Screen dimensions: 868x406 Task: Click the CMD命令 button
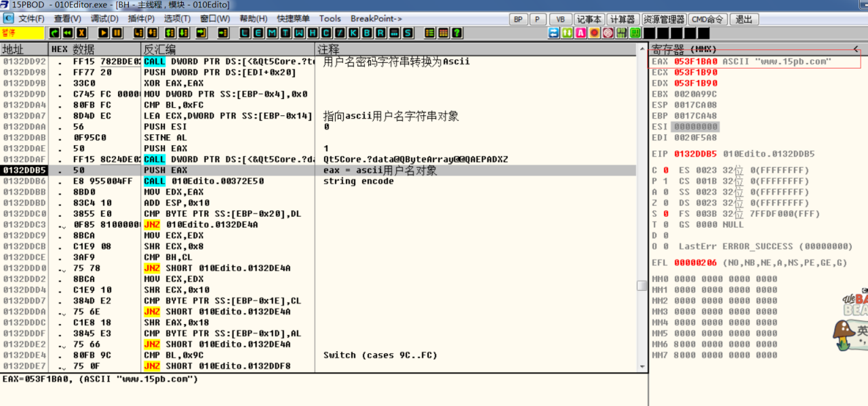[709, 19]
